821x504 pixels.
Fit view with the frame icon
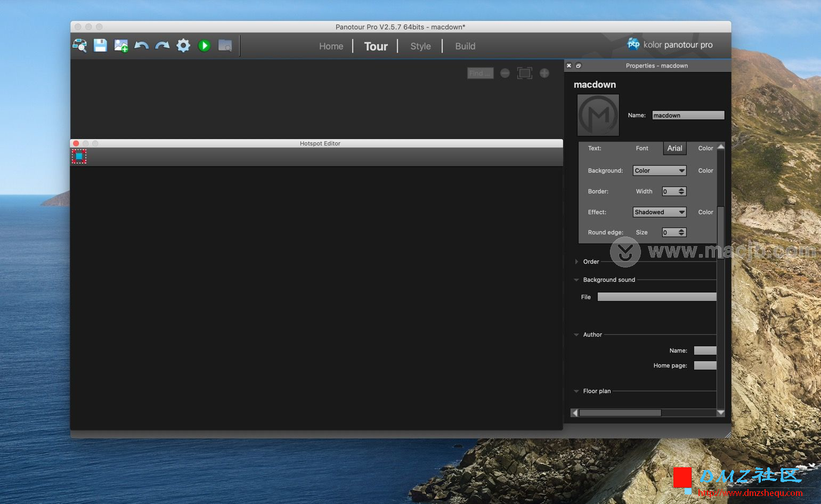pos(525,73)
